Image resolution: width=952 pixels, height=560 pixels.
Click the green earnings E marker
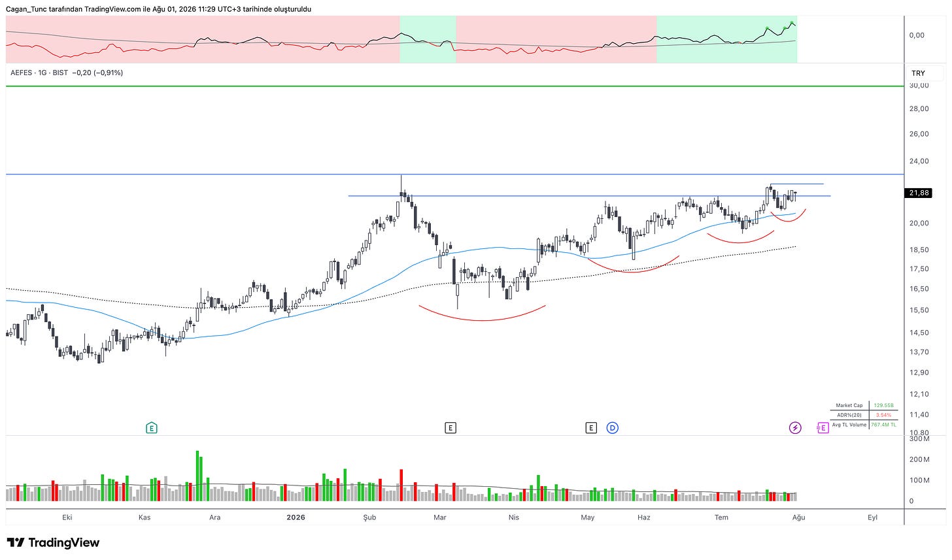point(152,428)
